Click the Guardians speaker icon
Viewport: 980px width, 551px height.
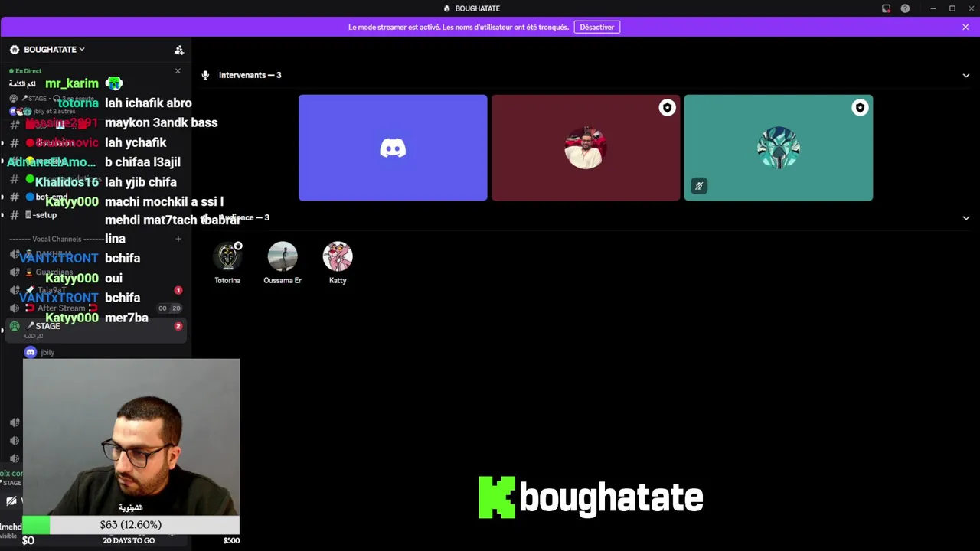(x=15, y=272)
